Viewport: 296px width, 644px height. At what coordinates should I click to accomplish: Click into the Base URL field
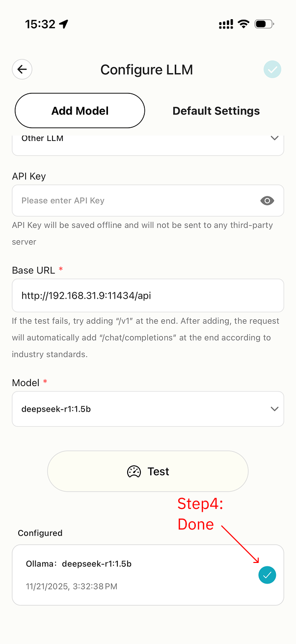147,295
